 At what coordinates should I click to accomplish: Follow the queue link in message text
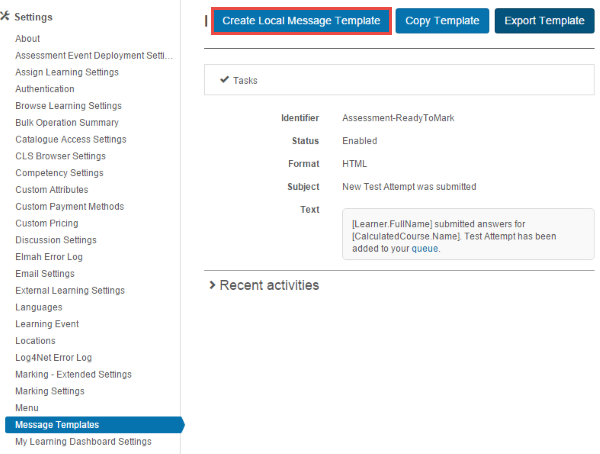coord(424,248)
